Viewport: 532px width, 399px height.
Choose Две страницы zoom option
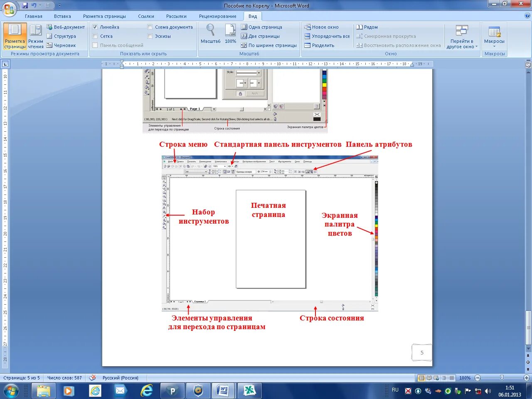click(x=260, y=36)
